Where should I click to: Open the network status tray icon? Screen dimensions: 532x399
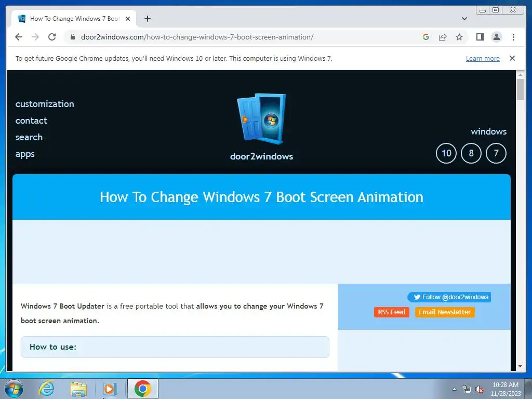(467, 390)
